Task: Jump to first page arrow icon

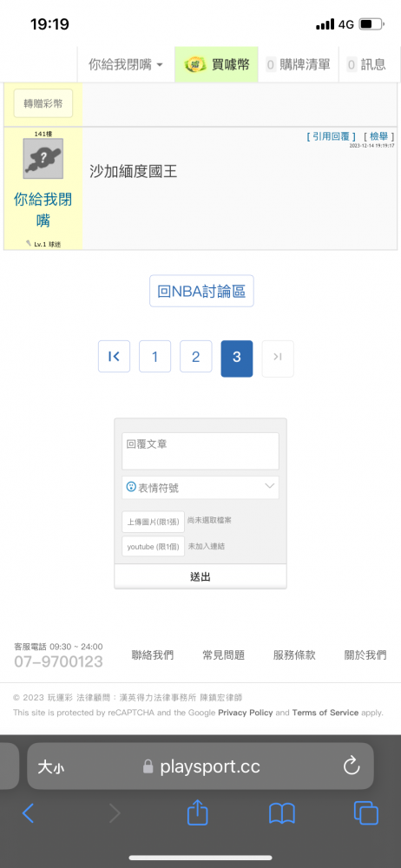Action: [114, 357]
